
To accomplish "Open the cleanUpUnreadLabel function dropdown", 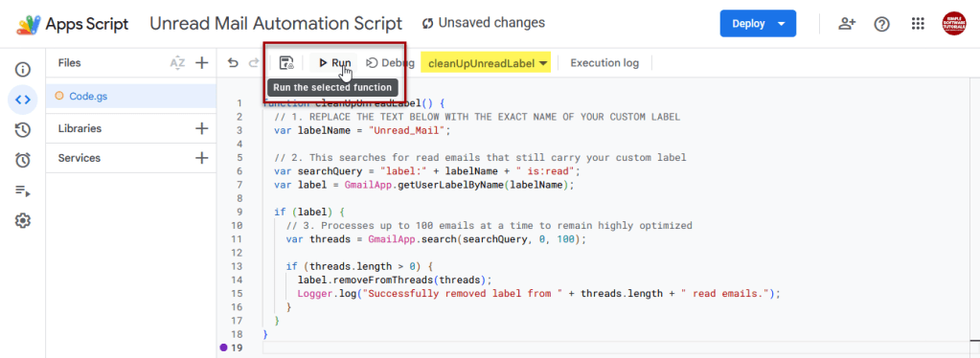I will click(486, 62).
